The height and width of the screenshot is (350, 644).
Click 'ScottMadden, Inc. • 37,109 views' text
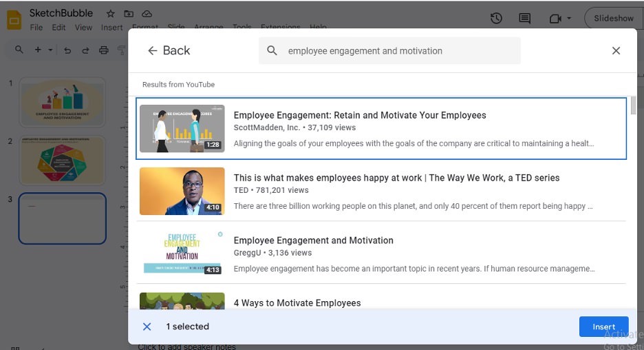[294, 127]
